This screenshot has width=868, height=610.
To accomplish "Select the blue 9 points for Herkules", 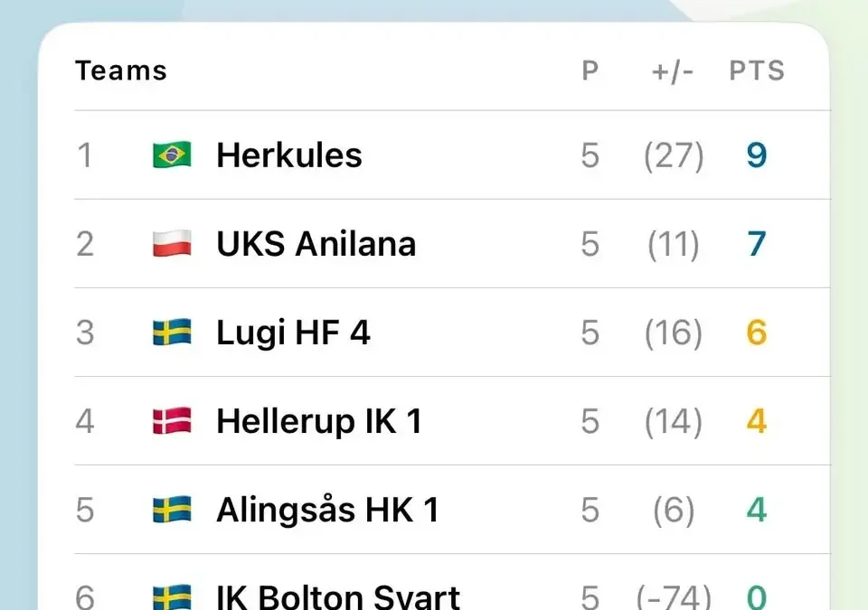I will click(757, 155).
